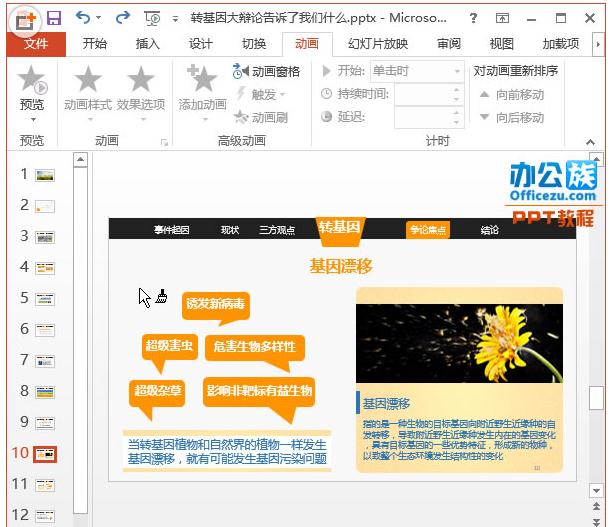Screen dimensions: 611x527
Task: Expand the 开始 start timing dropdown
Action: 457,71
